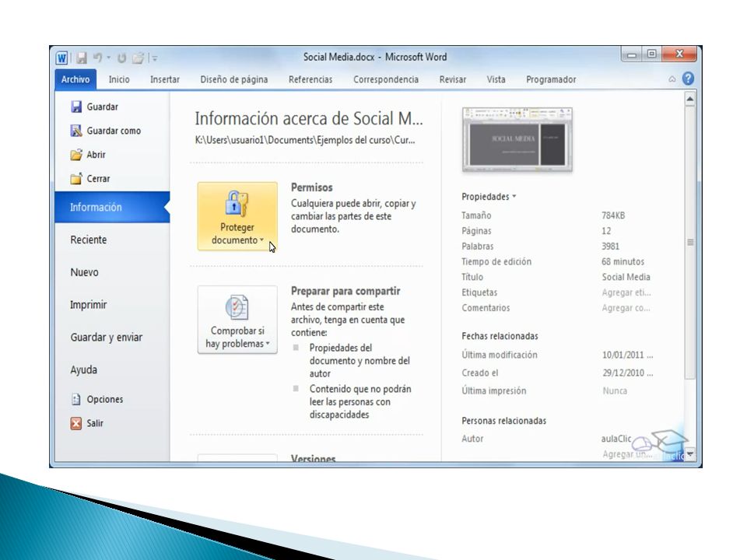The width and height of the screenshot is (747, 560).
Task: Expand the Propiedades dropdown
Action: [489, 196]
